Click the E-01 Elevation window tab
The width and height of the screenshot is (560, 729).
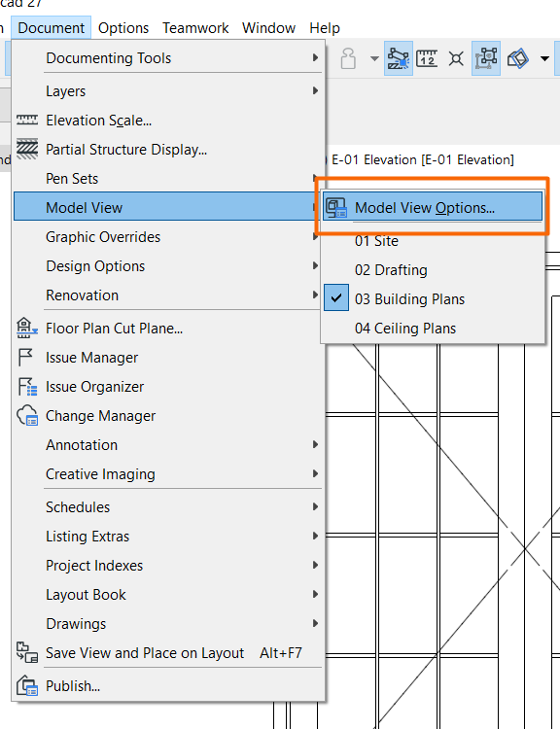click(422, 160)
